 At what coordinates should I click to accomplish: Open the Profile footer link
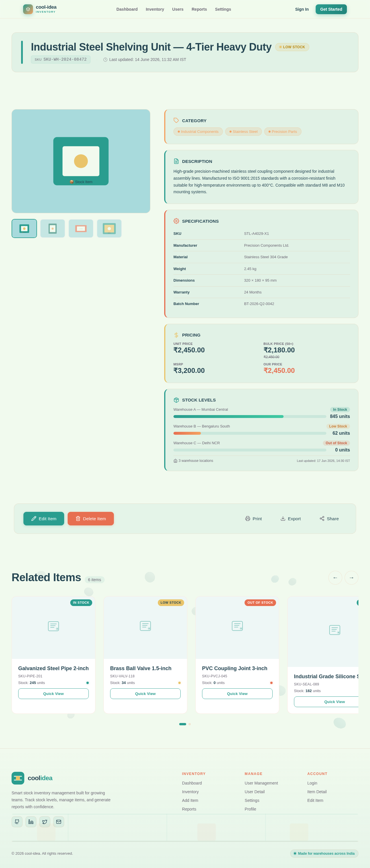tap(250, 809)
